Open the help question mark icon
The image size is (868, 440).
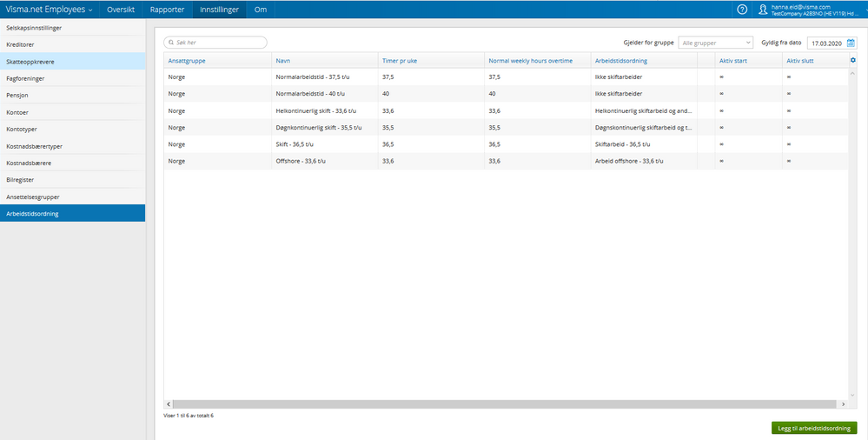(742, 10)
